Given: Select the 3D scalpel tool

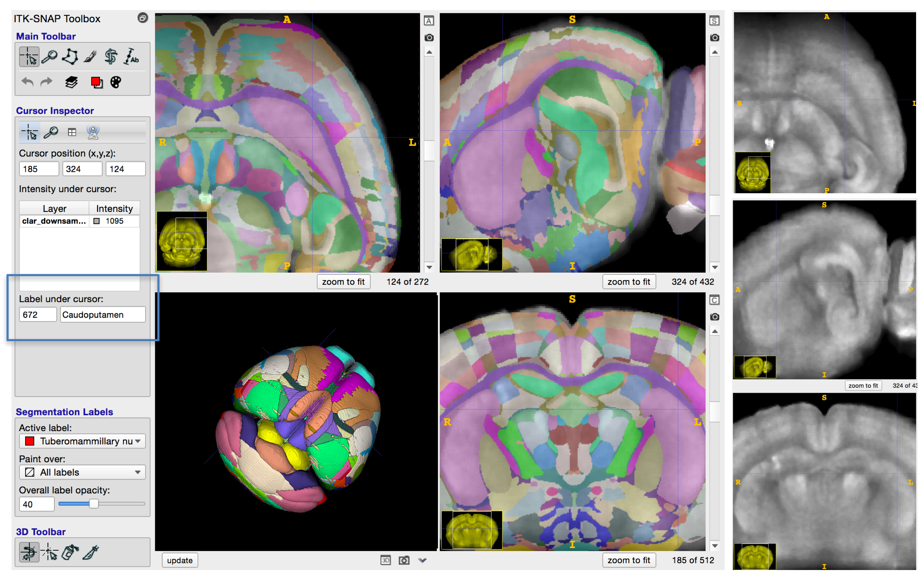Looking at the screenshot, I should tap(91, 552).
